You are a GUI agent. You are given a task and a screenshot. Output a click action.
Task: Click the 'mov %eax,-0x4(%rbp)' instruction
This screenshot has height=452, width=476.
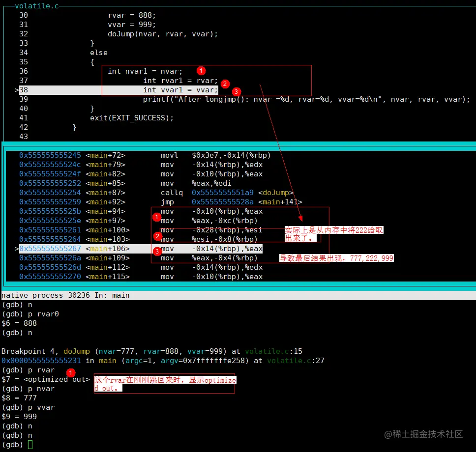coord(209,258)
